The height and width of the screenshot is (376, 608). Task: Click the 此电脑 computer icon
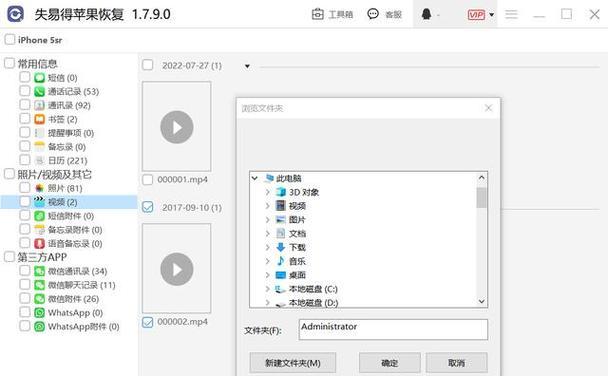269,178
